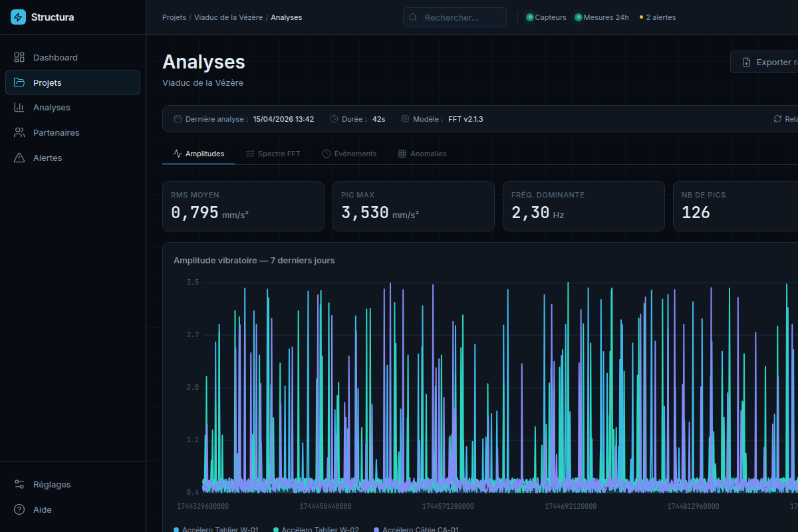
Task: Click the Amplitudes pulse tab icon
Action: (x=178, y=154)
